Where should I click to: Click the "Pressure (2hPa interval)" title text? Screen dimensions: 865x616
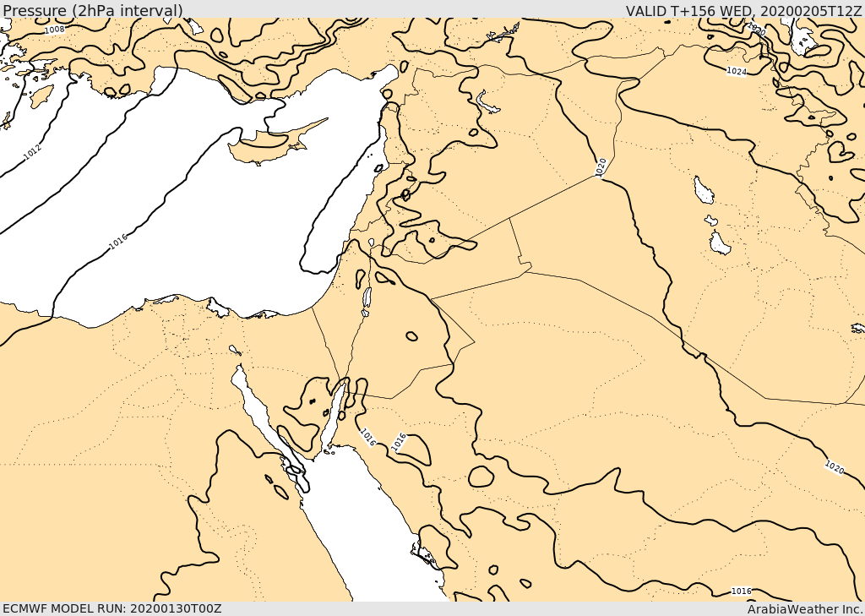pyautogui.click(x=93, y=9)
